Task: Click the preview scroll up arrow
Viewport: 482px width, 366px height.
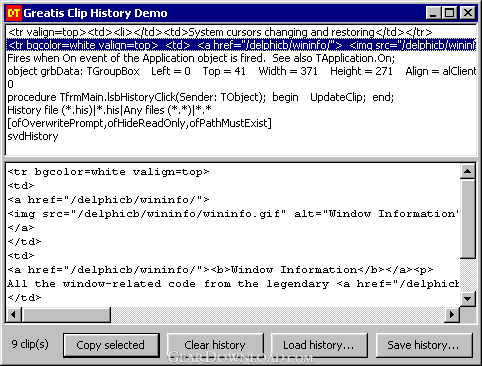Action: 467,171
